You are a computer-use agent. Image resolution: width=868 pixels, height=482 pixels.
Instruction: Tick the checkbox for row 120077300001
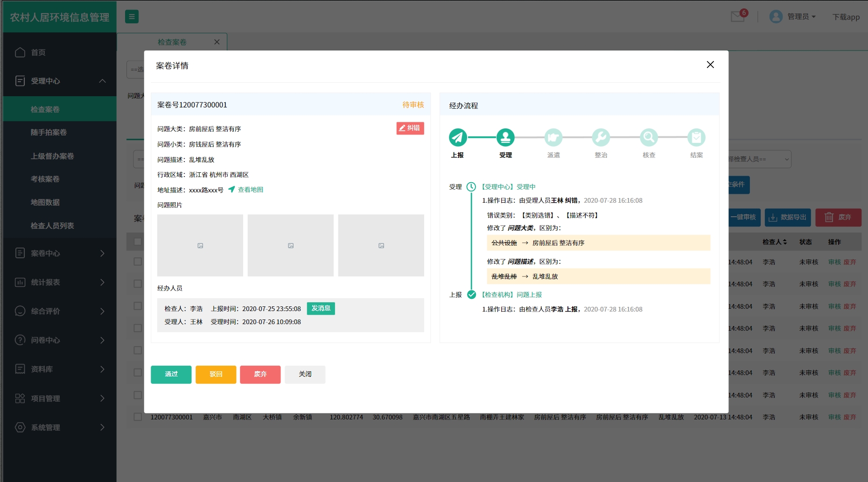(x=138, y=417)
